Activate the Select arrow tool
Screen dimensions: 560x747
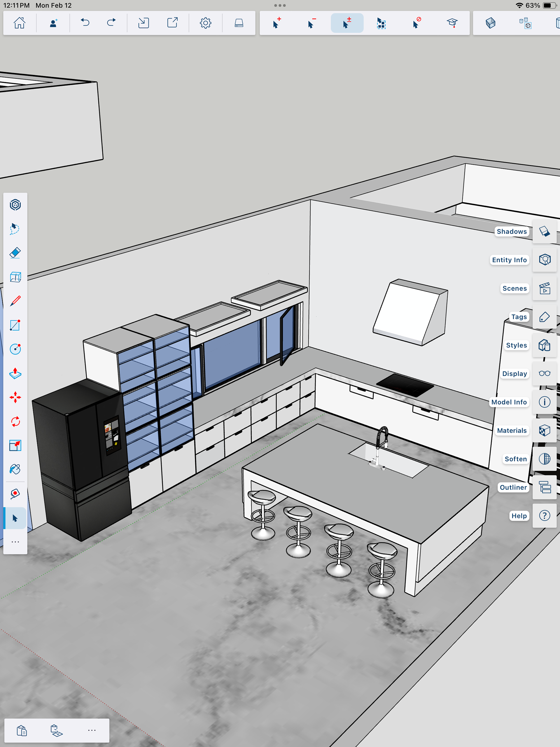15,518
